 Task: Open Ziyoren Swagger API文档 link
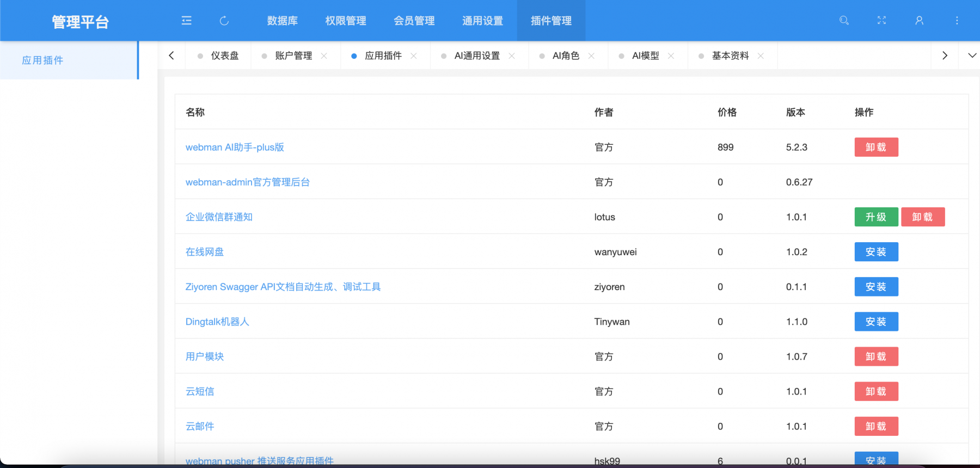[x=283, y=286]
